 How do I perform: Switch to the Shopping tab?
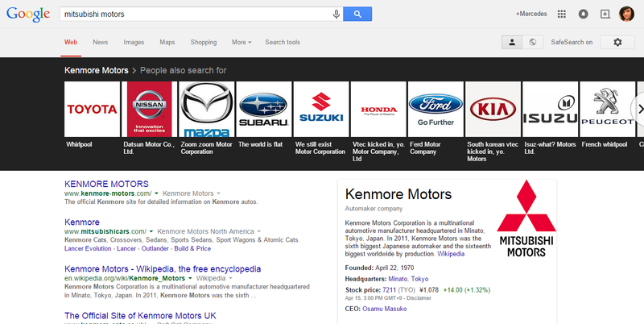204,42
